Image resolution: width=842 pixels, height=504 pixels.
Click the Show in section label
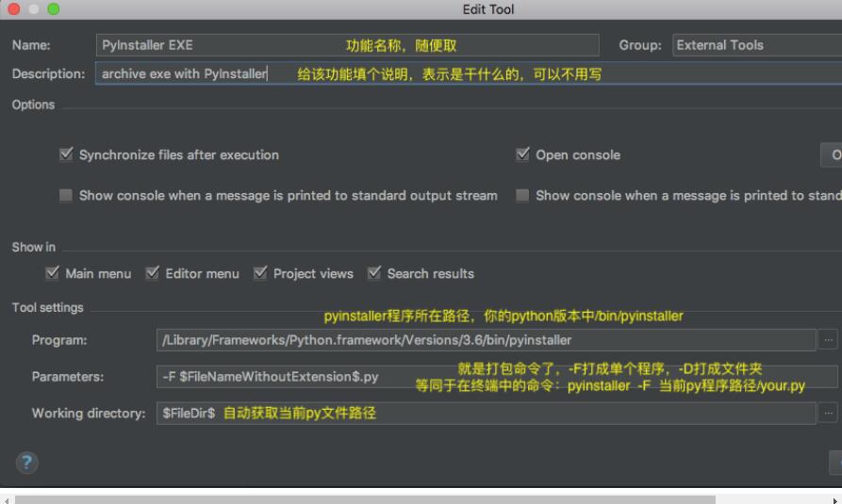34,247
